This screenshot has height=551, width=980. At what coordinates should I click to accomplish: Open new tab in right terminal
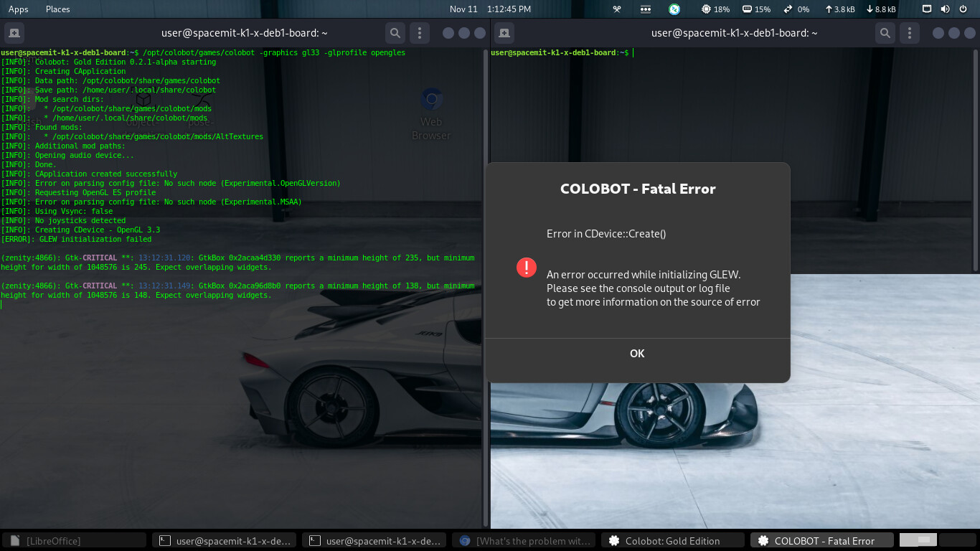(504, 33)
